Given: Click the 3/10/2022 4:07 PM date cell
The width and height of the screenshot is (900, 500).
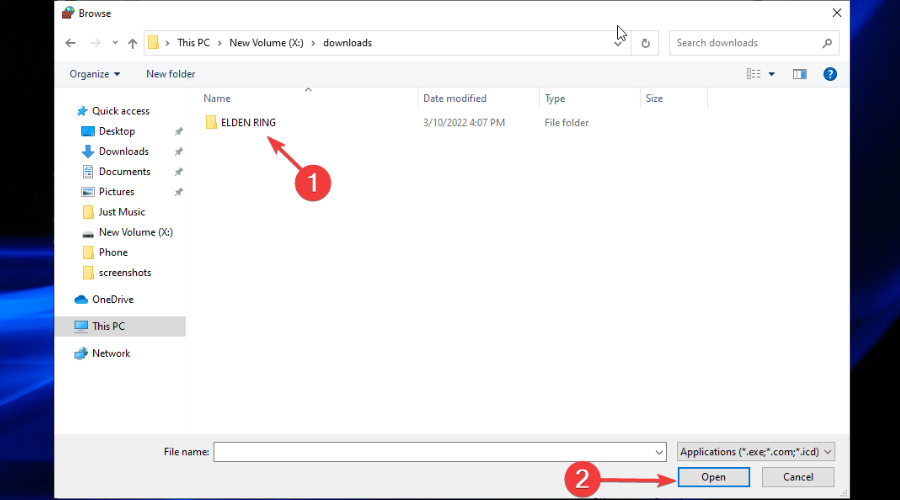Looking at the screenshot, I should tap(464, 122).
